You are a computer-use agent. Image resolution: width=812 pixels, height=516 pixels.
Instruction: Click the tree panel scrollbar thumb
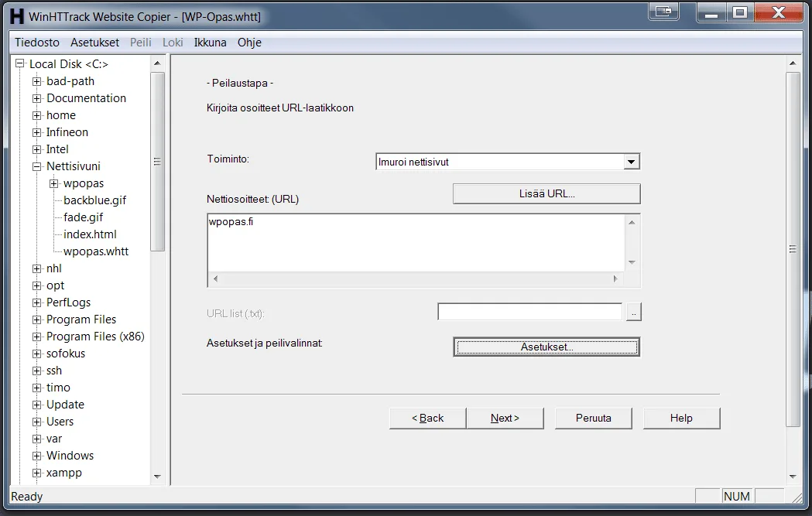pos(157,162)
